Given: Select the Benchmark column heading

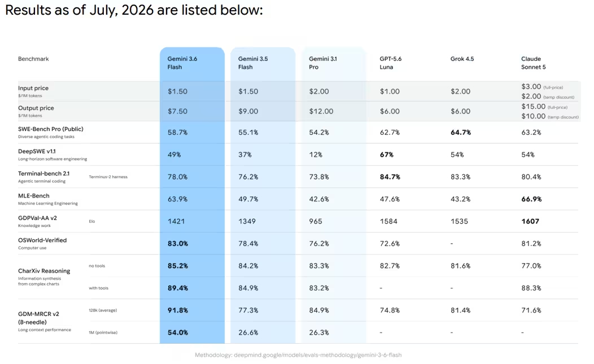Looking at the screenshot, I should pos(33,59).
